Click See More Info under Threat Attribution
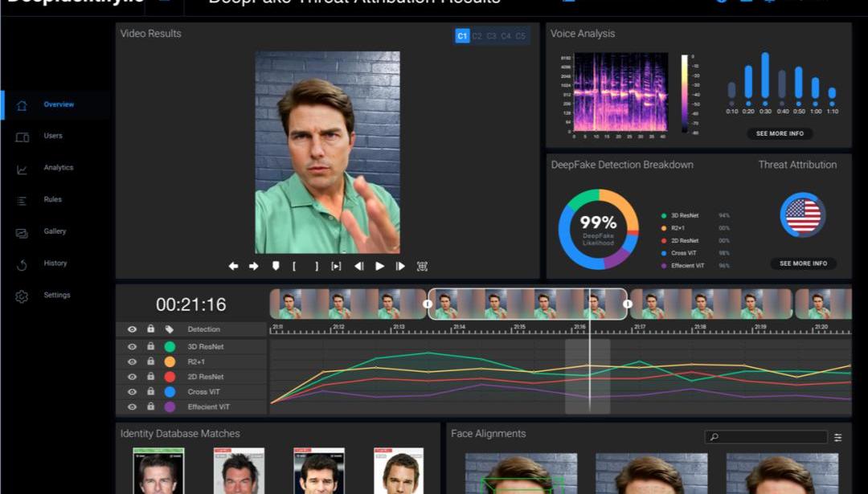Viewport: 868px width, 494px height. [803, 263]
